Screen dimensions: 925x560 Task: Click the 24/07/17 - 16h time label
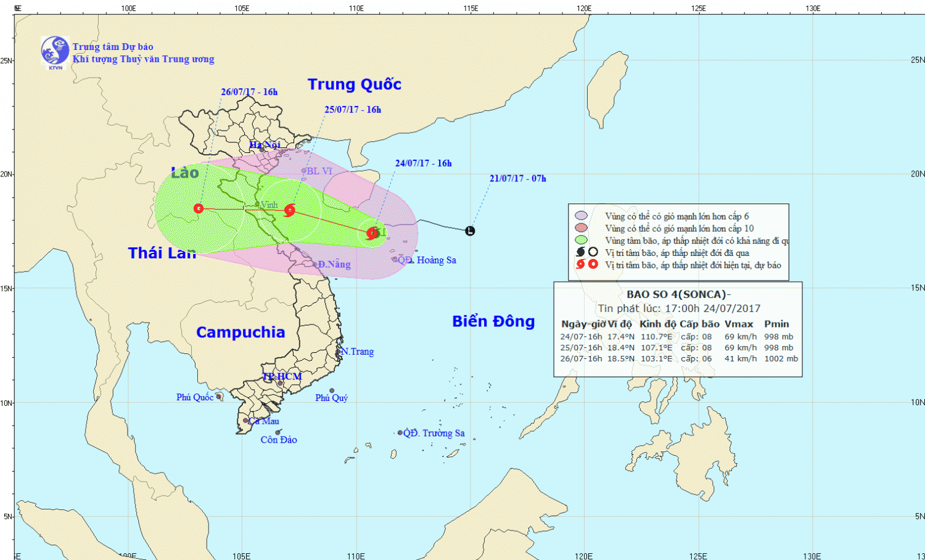423,163
